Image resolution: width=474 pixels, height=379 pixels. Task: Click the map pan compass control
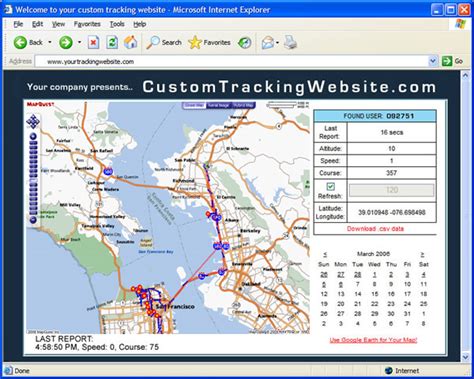click(x=33, y=122)
